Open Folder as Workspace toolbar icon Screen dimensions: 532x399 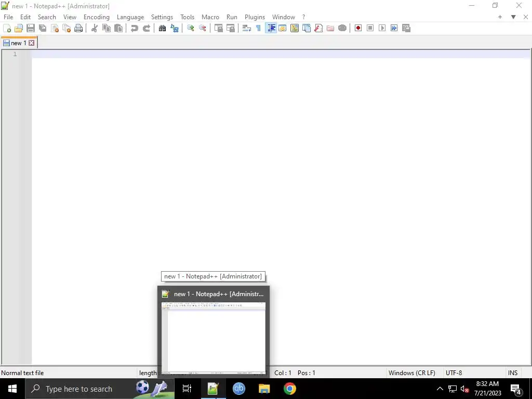330,28
